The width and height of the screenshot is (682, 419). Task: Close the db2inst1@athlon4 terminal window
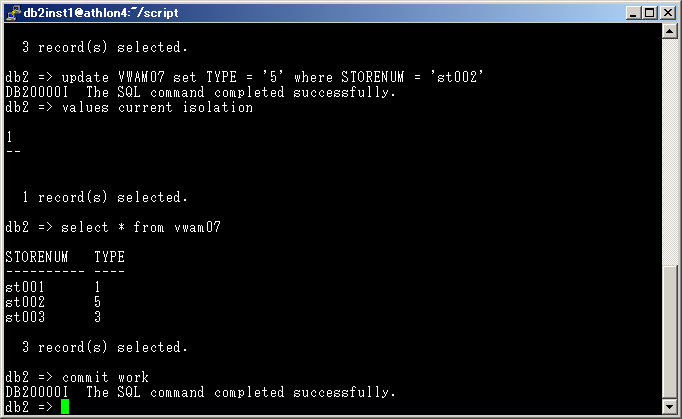click(668, 12)
